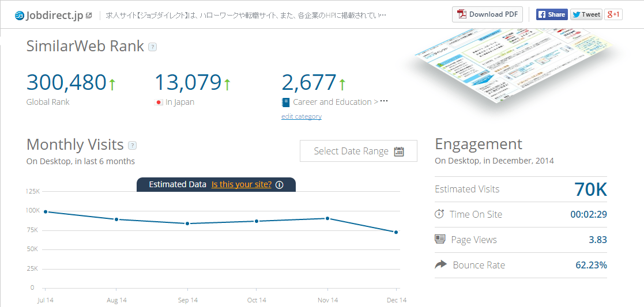
Task: Click the Time On Site value 00:02:29
Action: 589,215
